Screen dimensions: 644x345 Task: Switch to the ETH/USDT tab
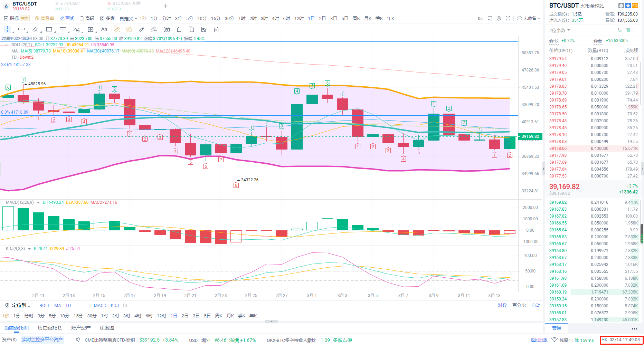click(x=70, y=3)
